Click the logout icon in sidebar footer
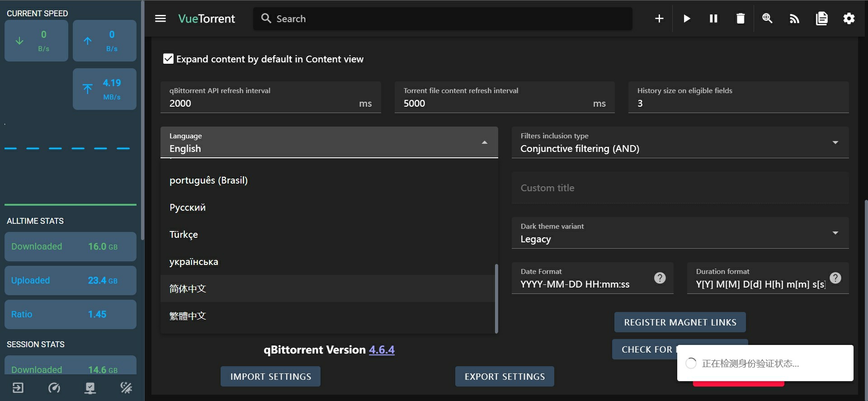This screenshot has height=401, width=868. click(x=18, y=388)
